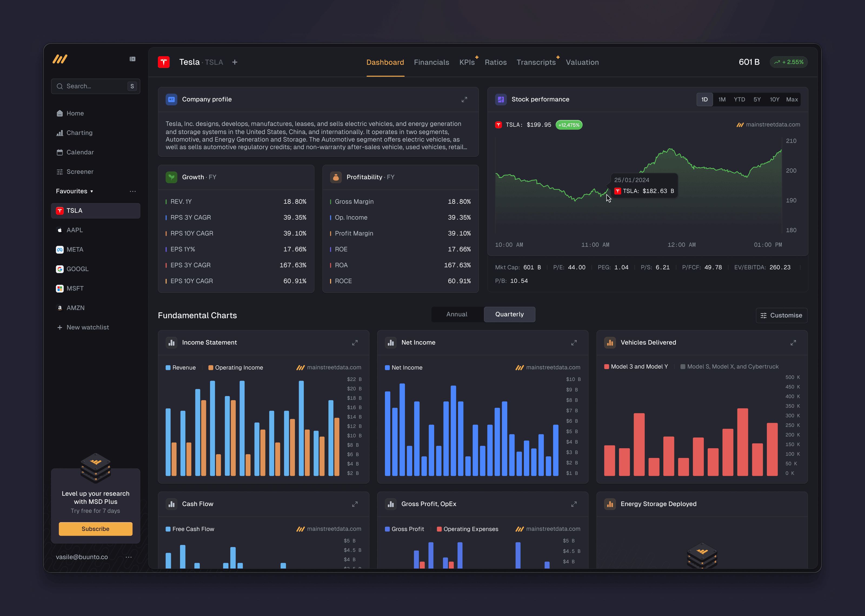Select AAPL Apple icon in favourites
865x616 pixels.
(x=59, y=230)
